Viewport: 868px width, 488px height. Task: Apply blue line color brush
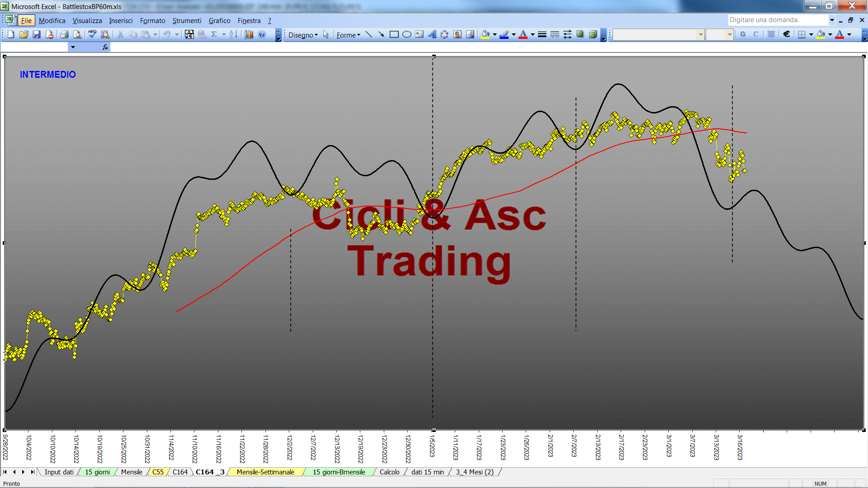(504, 34)
